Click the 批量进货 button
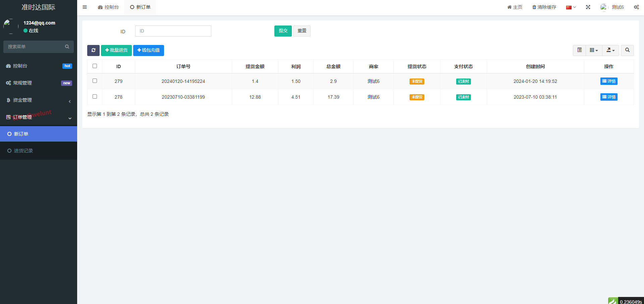The image size is (644, 304). coord(116,50)
